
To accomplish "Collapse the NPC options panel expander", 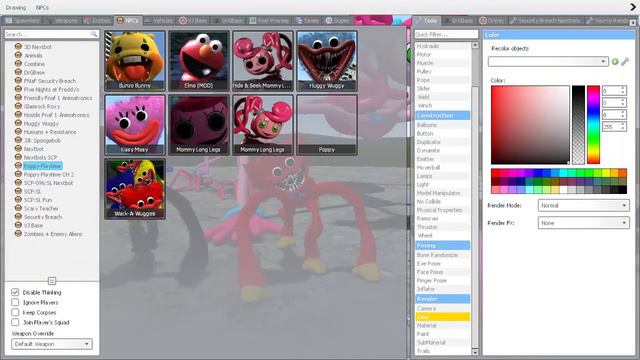I will pos(52,281).
